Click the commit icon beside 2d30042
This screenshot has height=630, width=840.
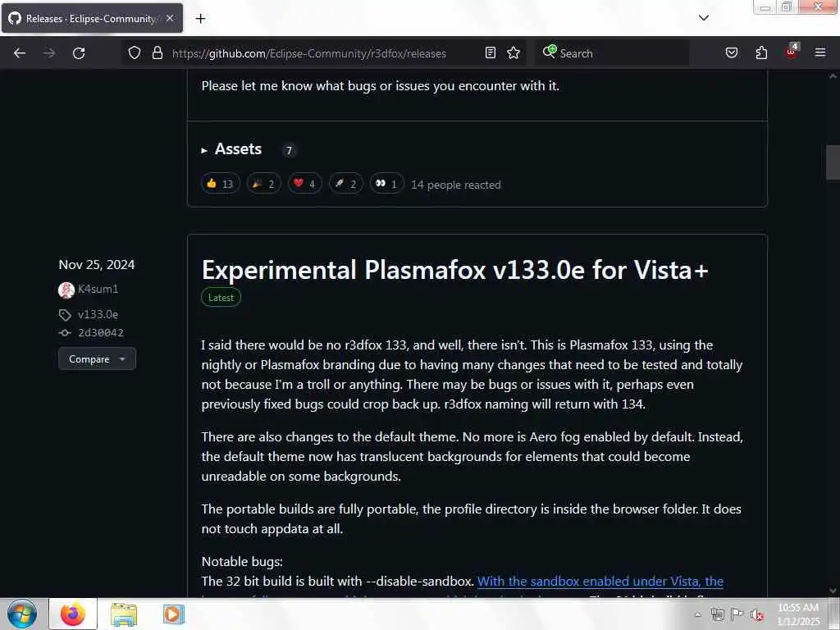coord(65,333)
